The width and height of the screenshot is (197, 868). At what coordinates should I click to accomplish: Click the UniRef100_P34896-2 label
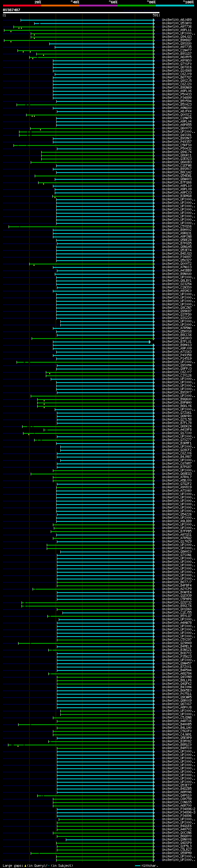(x=179, y=809)
